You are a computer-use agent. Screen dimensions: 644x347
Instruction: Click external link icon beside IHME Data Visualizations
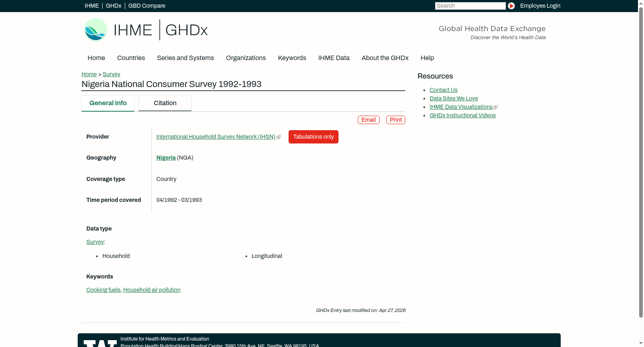point(495,107)
